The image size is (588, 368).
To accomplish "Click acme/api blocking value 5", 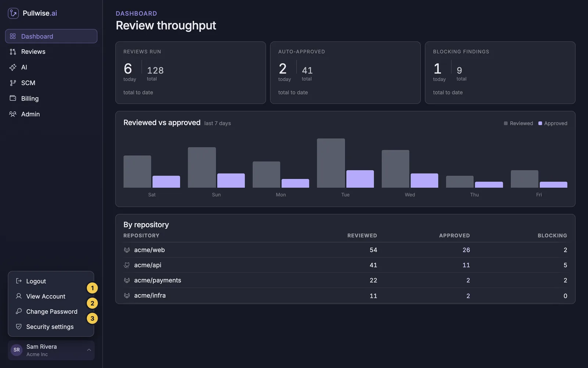I will [565, 265].
